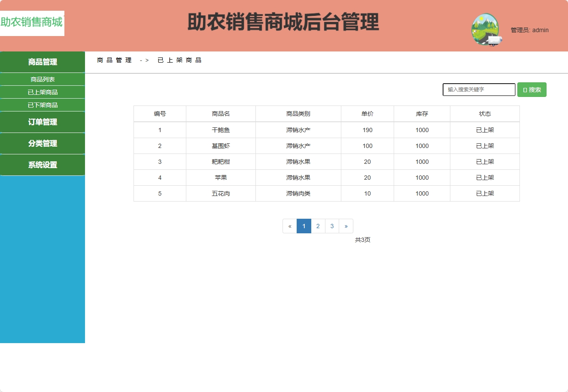Screen dimensions: 568x392
Task: Select the row for 干鲍鱼 product
Action: coord(220,130)
